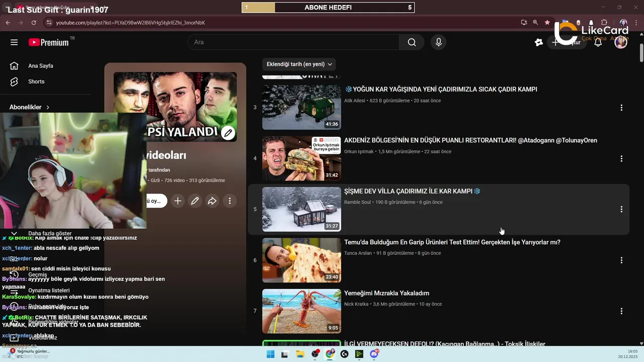
Task: Click lavash thumbnail with 23:40 duration
Action: [x=301, y=260]
